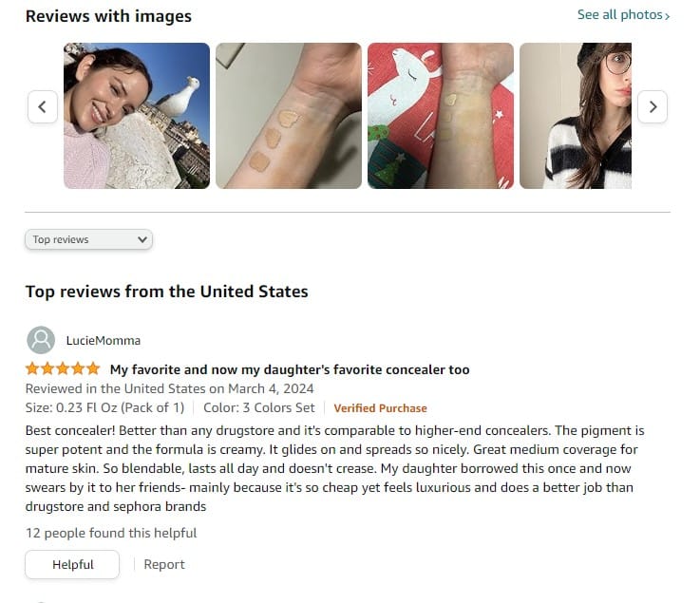Click the Top reviews from the United States heading
This screenshot has width=700, height=603.
pos(167,292)
